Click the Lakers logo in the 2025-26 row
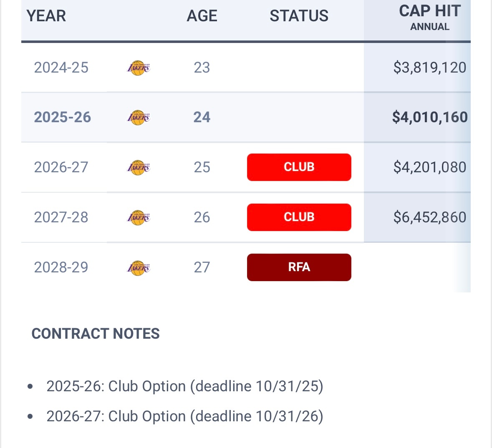492x448 pixels. (x=138, y=117)
